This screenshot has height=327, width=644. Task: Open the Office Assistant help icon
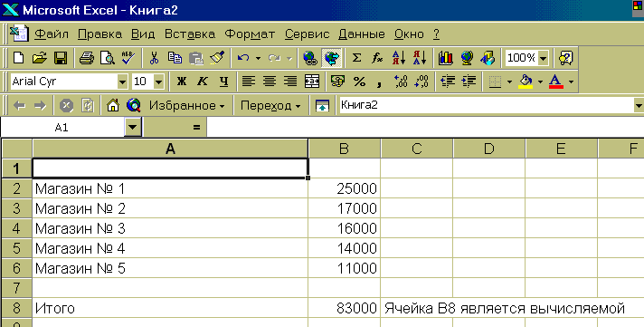[565, 58]
